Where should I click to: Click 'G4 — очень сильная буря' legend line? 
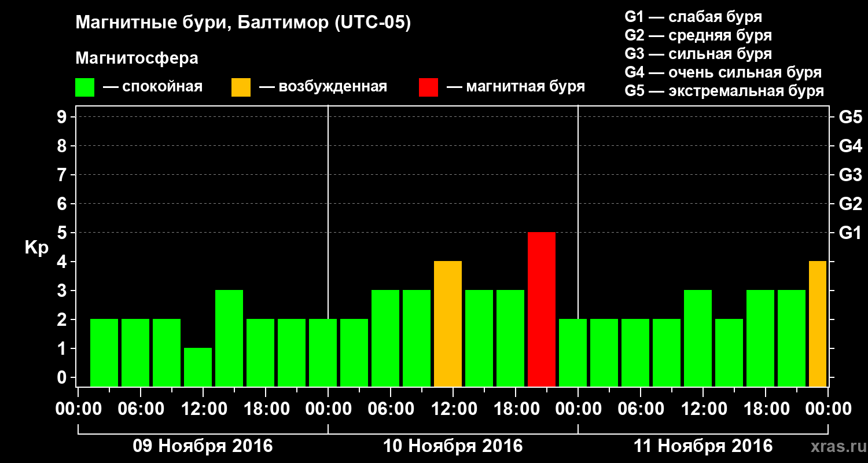723,72
